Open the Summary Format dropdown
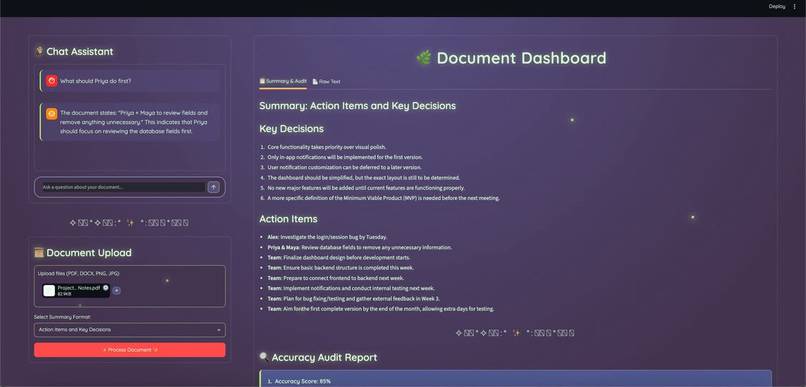Viewport: 806px width, 387px height. point(130,329)
